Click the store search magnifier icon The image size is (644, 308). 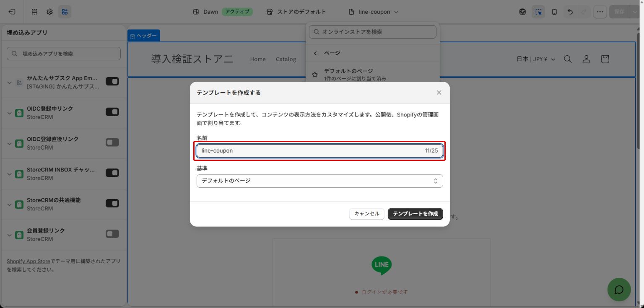[568, 59]
